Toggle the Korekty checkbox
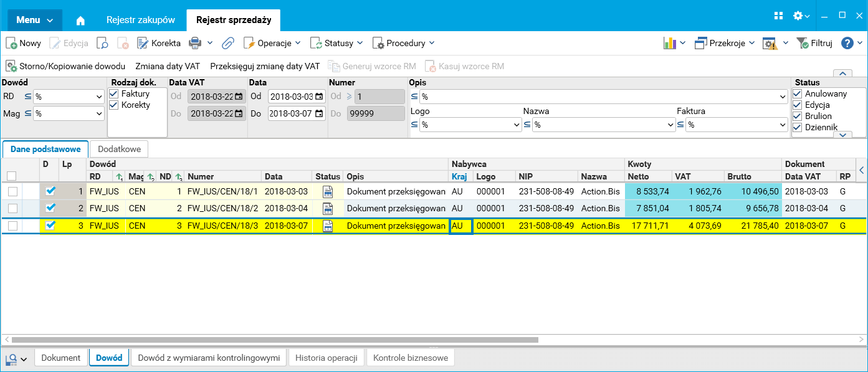The width and height of the screenshot is (868, 372). tap(113, 105)
